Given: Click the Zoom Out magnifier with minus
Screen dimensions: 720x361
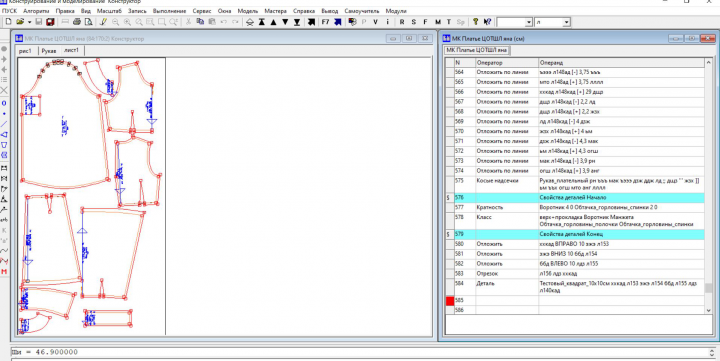Looking at the screenshot, I should tap(115, 22).
